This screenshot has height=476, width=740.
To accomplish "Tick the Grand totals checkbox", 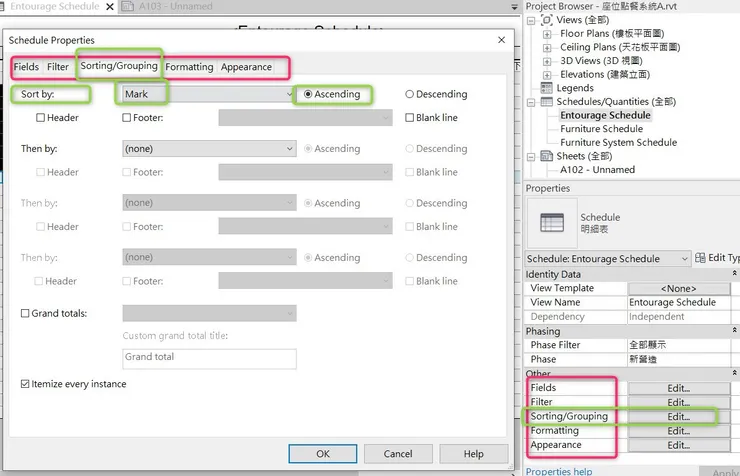I will 25,313.
